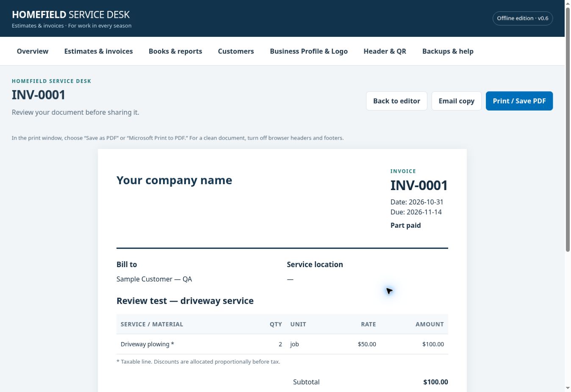The height and width of the screenshot is (392, 571).
Task: Open Backups & help
Action: (x=448, y=51)
